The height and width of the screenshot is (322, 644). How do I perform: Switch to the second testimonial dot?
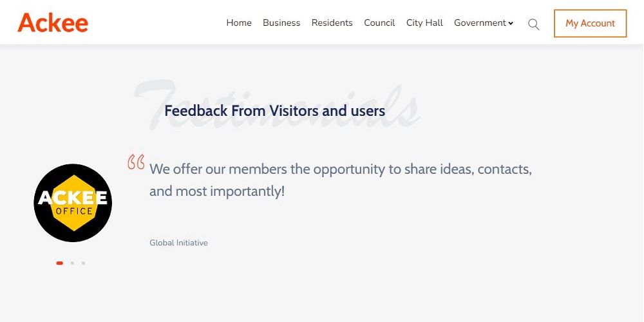click(x=72, y=263)
